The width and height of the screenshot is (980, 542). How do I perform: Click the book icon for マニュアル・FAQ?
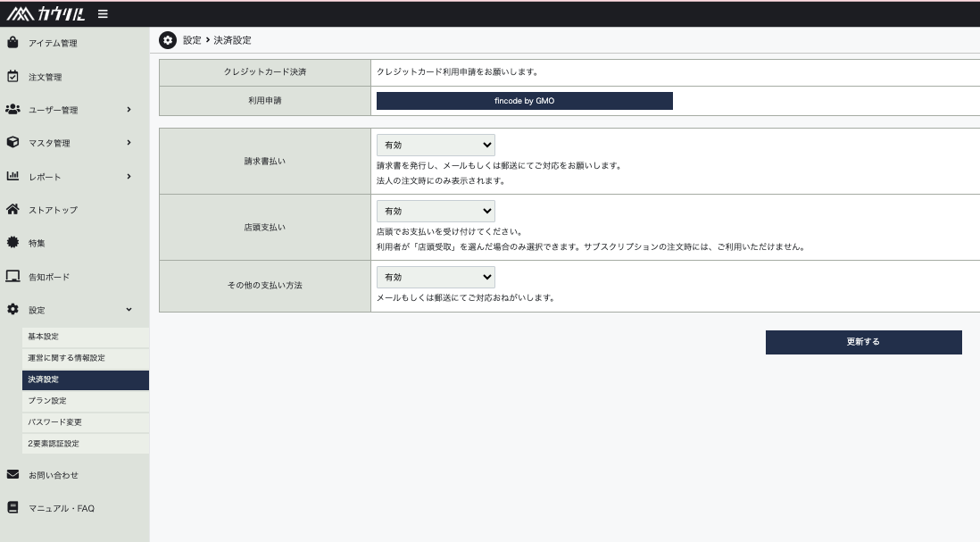(x=12, y=508)
